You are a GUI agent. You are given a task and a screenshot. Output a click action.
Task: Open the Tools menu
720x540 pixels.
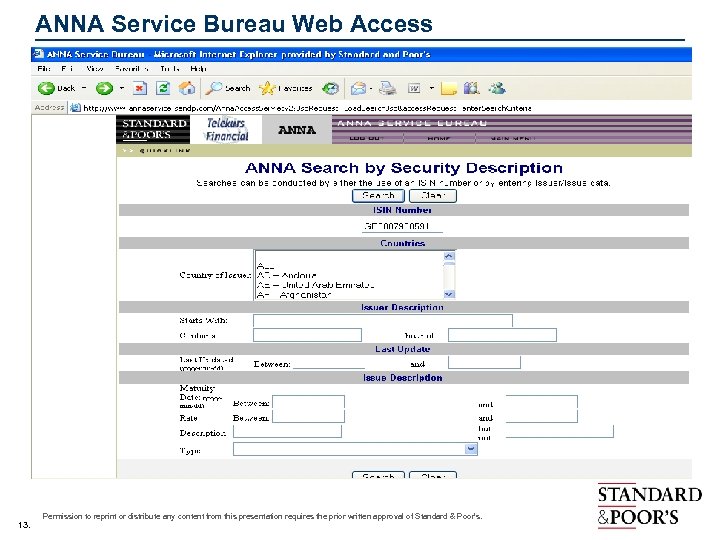(170, 68)
